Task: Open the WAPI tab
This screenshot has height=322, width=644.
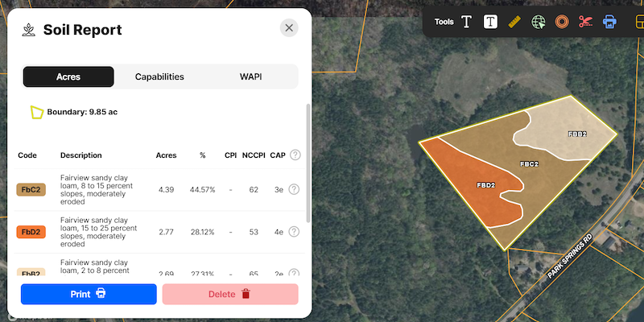Action: point(250,77)
